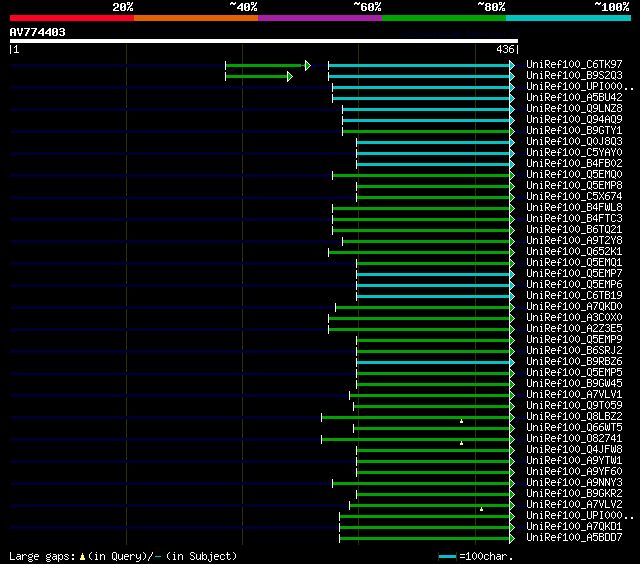Click the cyan B9RBZ6 alignment bar
This screenshot has width=640, height=564.
point(433,362)
